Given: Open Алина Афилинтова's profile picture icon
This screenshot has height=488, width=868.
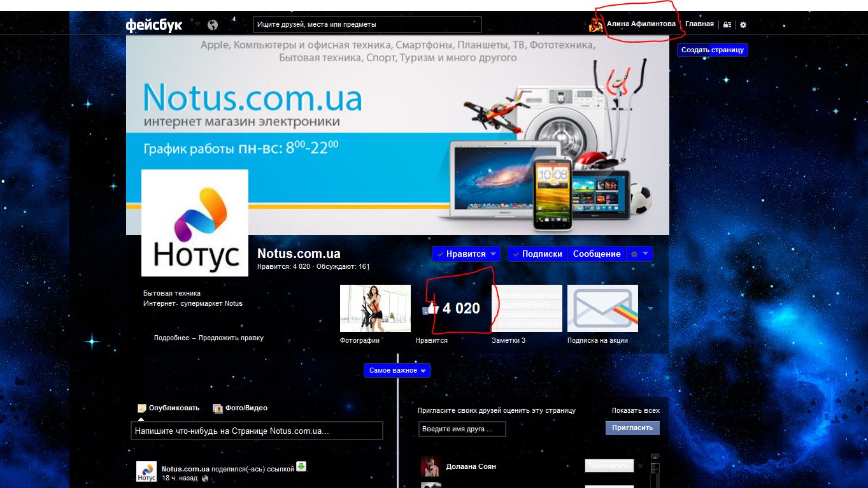Looking at the screenshot, I should tap(597, 24).
